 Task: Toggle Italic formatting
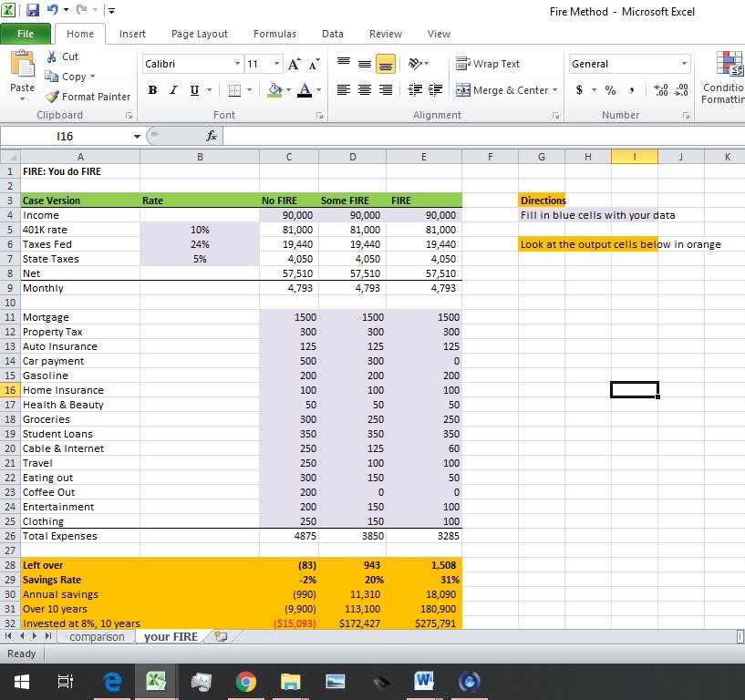(173, 90)
